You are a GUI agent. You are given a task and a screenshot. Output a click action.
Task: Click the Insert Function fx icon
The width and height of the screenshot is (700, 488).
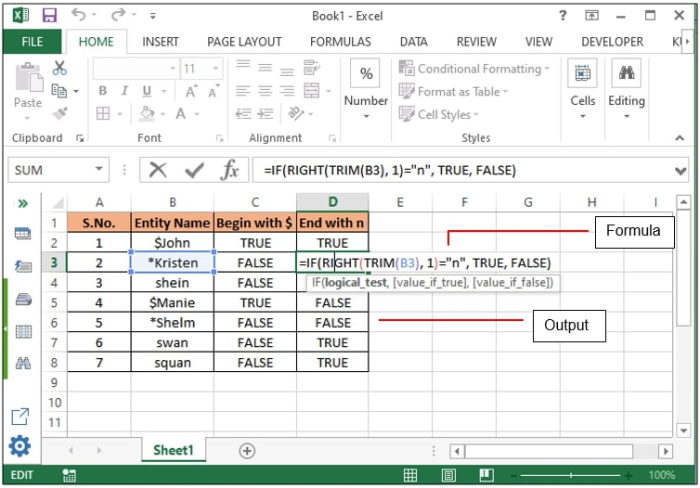point(230,170)
